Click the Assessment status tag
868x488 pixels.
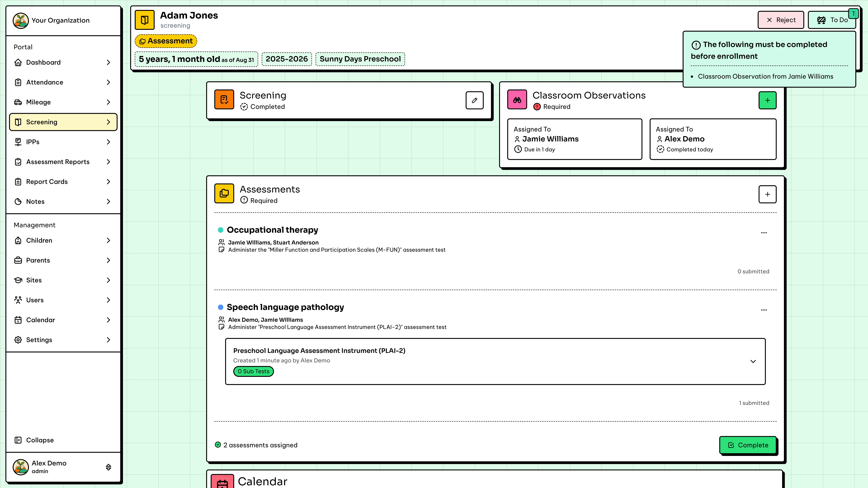coord(166,41)
